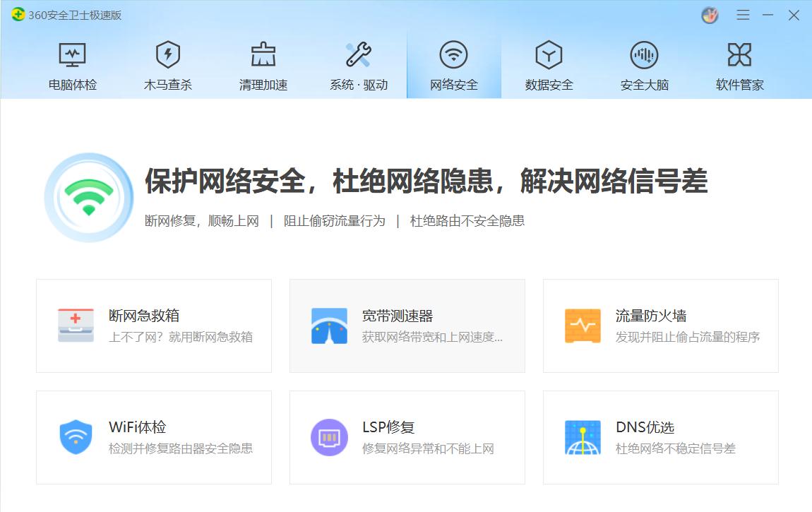Click the DNS优选 globe icon

pos(583,436)
